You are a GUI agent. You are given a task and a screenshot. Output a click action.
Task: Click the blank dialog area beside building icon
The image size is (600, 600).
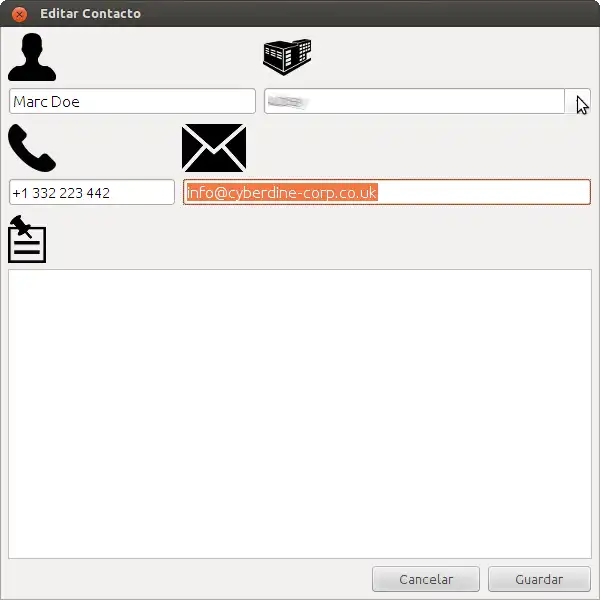click(x=452, y=57)
